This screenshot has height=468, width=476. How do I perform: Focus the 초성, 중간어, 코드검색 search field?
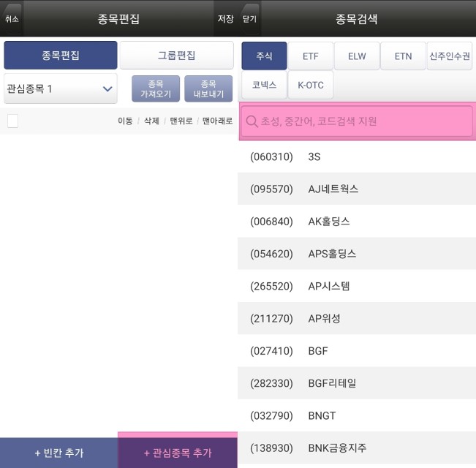tap(357, 121)
